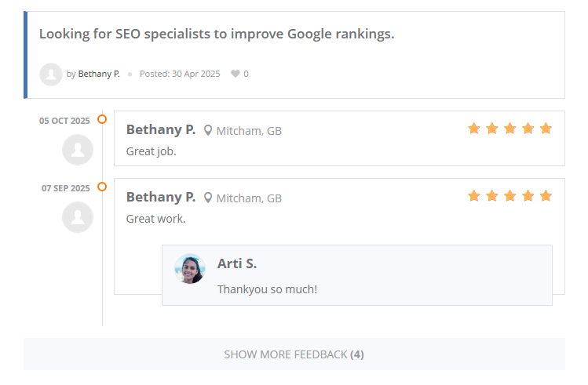Click Arti S. name in reply
Screen dimensions: 588x385
point(237,263)
